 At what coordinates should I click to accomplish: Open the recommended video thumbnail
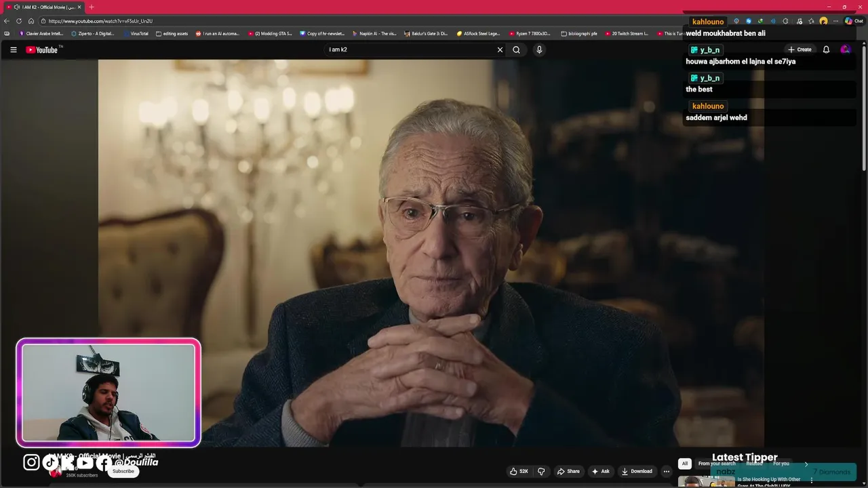(706, 482)
